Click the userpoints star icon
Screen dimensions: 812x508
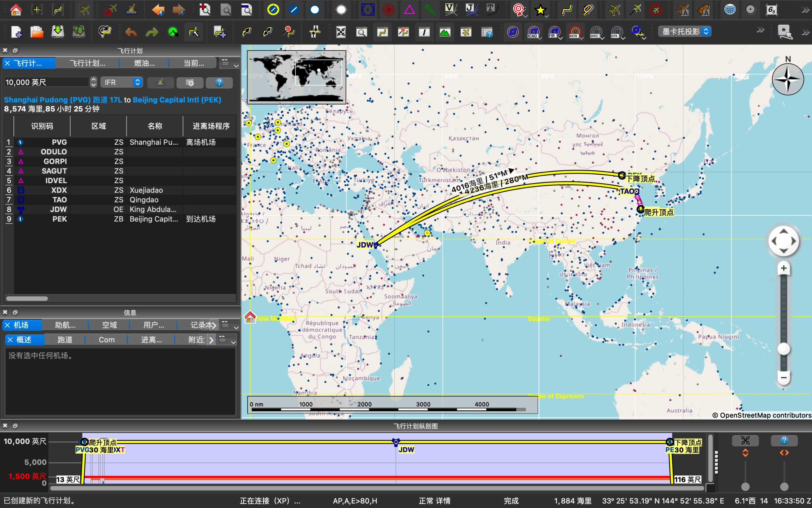click(540, 10)
